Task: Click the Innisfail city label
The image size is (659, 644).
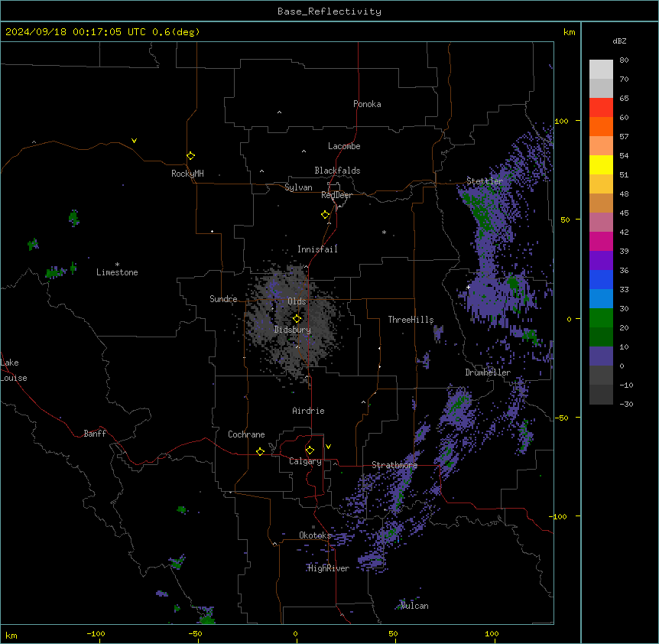Action: [x=317, y=249]
